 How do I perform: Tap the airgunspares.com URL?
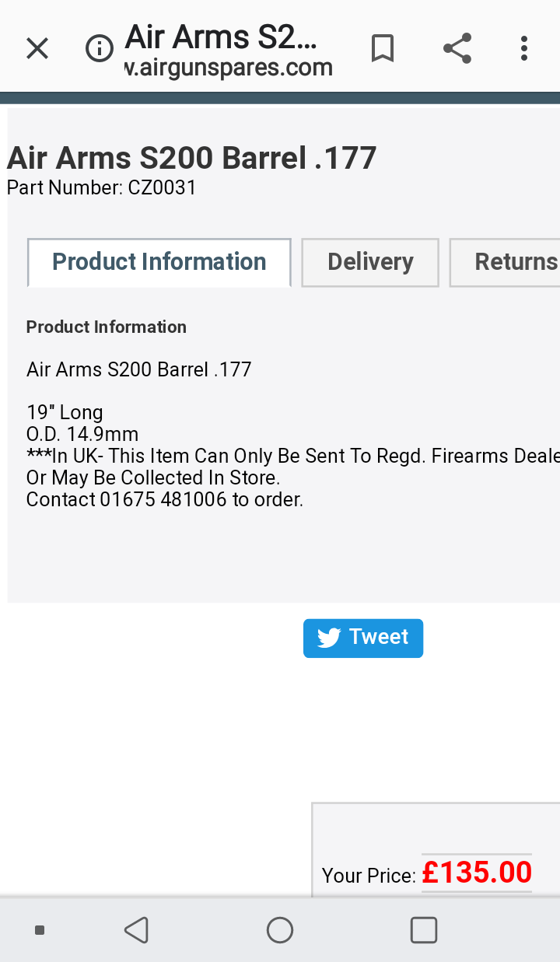tap(229, 68)
